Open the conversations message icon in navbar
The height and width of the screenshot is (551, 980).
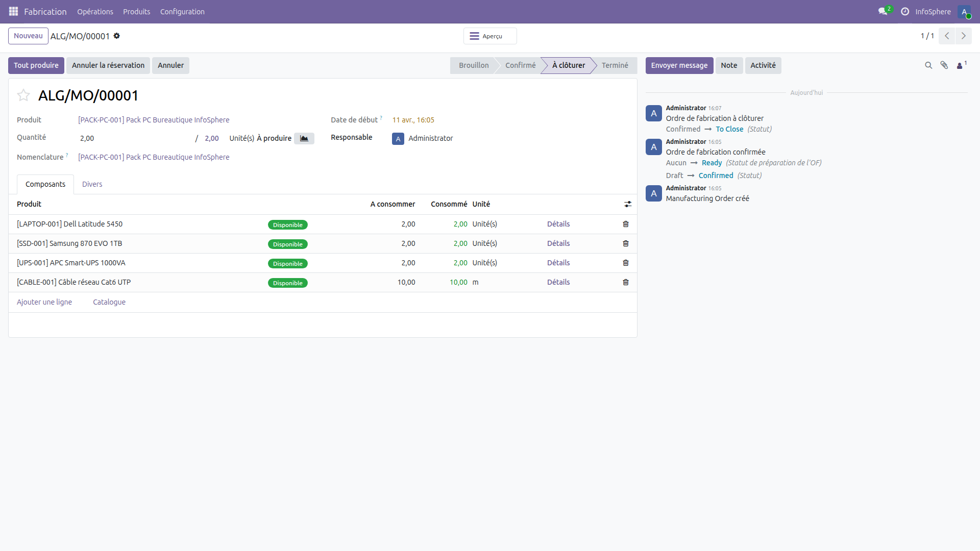[883, 11]
